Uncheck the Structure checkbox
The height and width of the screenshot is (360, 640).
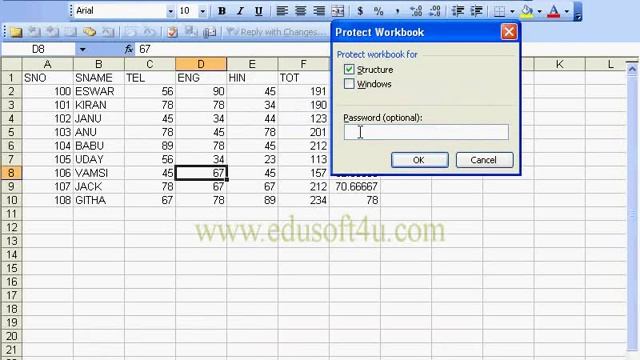coord(349,69)
